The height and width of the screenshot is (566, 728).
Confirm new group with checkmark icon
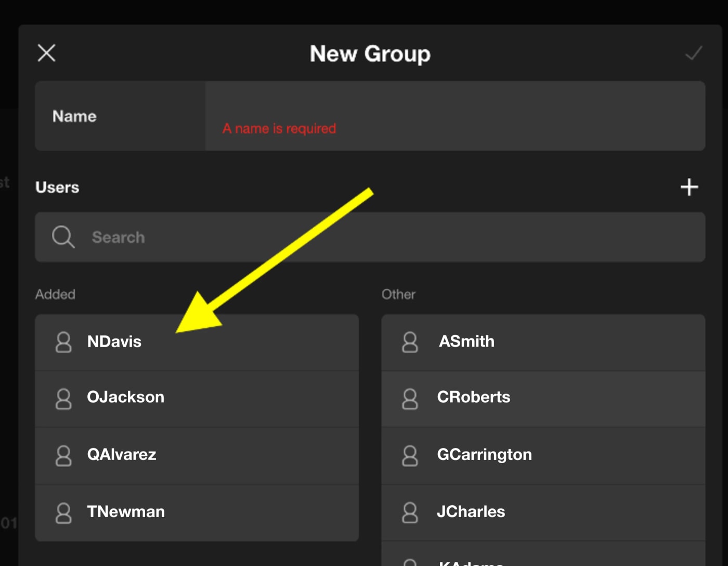coord(693,53)
